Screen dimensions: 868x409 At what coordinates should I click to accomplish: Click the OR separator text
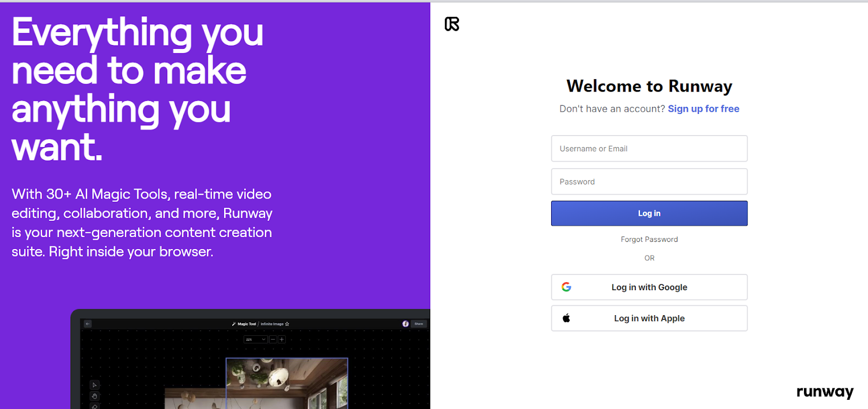tap(649, 258)
